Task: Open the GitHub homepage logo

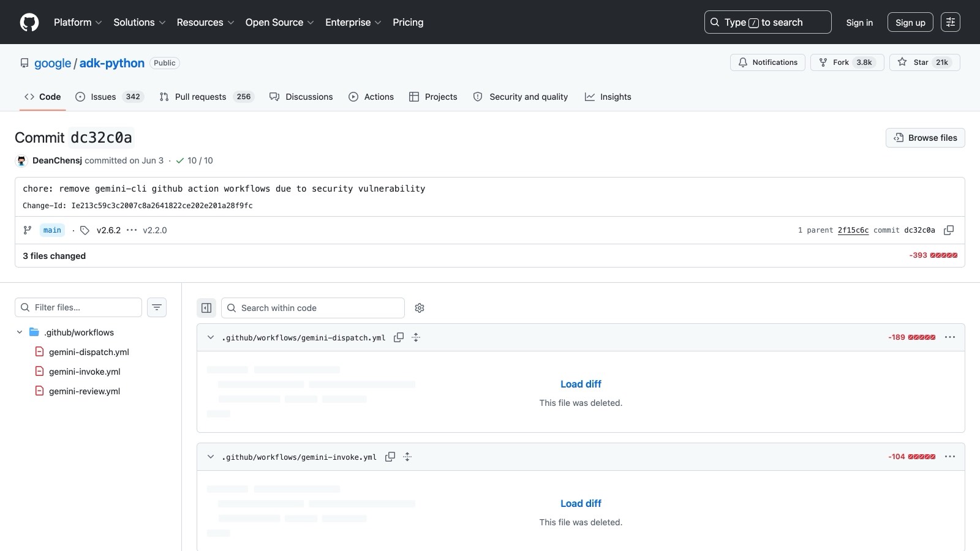Action: pyautogui.click(x=29, y=22)
